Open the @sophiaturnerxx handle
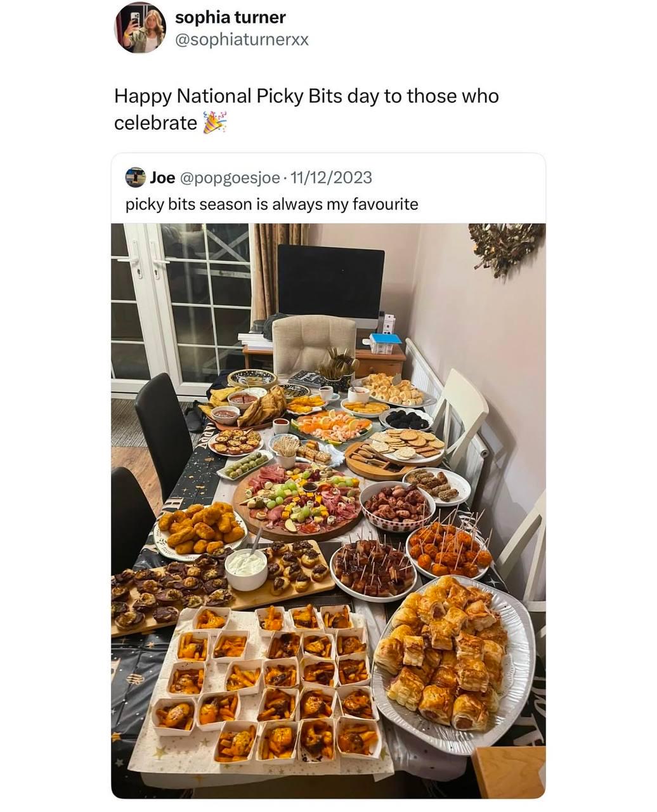This screenshot has height=812, width=657. [242, 39]
